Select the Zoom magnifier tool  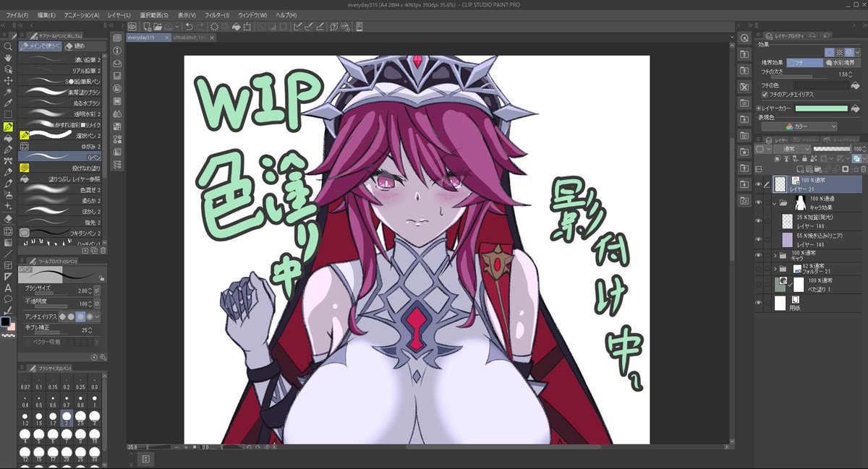click(x=8, y=46)
